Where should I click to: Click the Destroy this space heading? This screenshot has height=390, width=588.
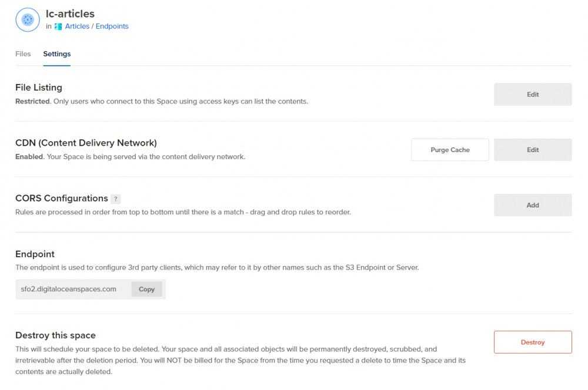55,335
